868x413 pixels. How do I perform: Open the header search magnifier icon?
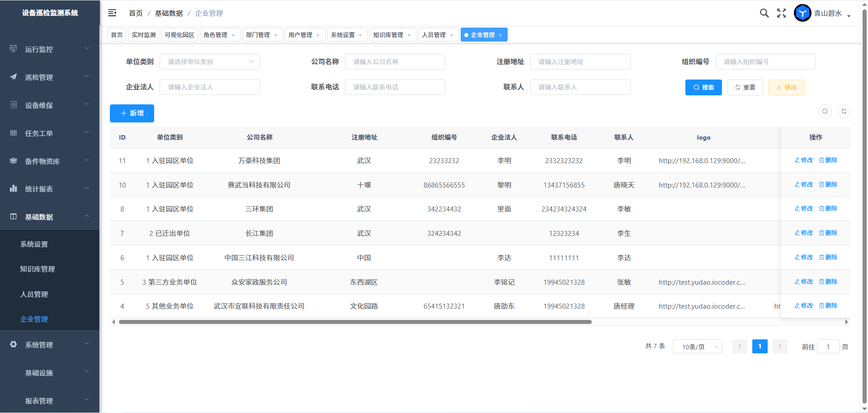764,13
